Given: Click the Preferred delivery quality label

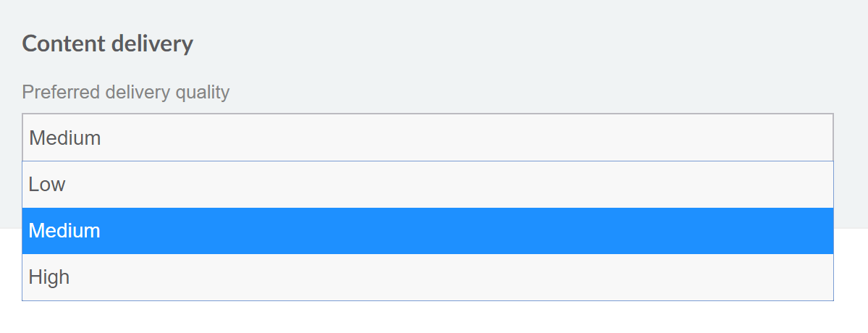Looking at the screenshot, I should pyautogui.click(x=126, y=93).
